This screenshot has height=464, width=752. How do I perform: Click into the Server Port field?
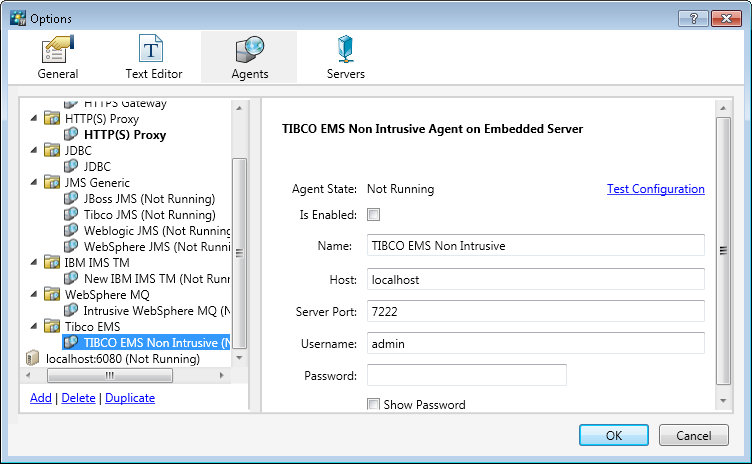coord(536,311)
